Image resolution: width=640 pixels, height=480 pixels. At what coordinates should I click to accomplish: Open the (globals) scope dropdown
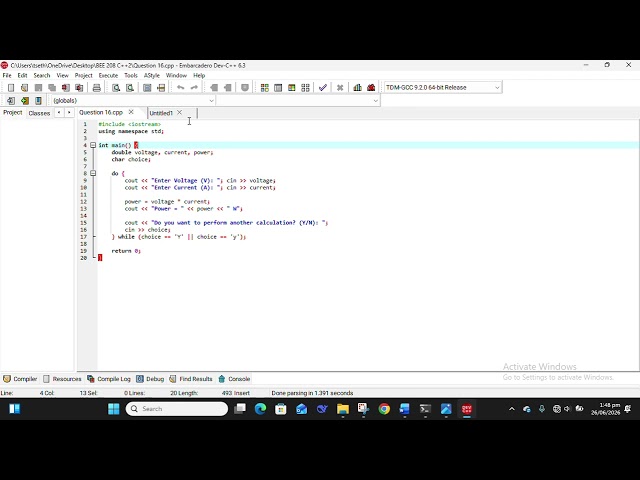point(211,100)
